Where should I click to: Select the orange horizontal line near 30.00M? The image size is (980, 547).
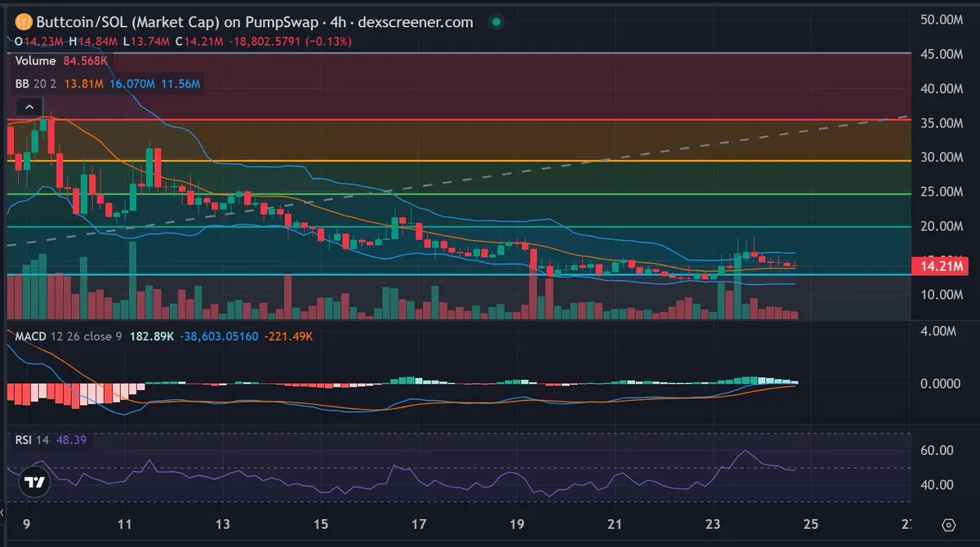[x=457, y=160]
